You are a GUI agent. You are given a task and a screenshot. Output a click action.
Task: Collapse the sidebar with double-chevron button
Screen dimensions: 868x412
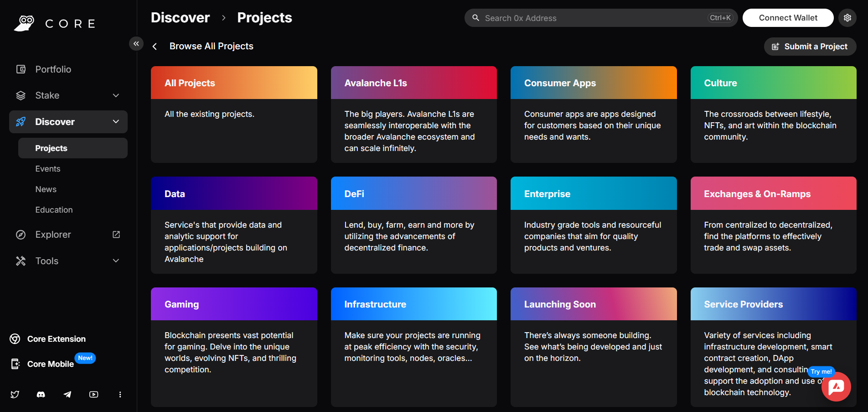pos(136,43)
